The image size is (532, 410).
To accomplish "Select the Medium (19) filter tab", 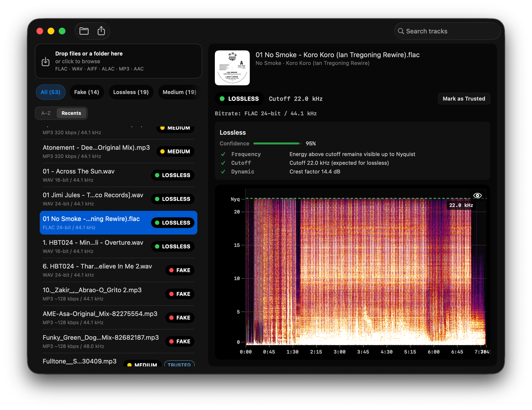I will (179, 92).
